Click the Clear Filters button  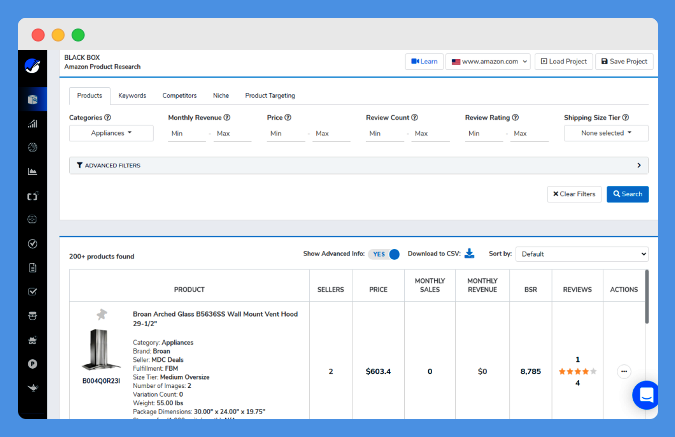[574, 194]
